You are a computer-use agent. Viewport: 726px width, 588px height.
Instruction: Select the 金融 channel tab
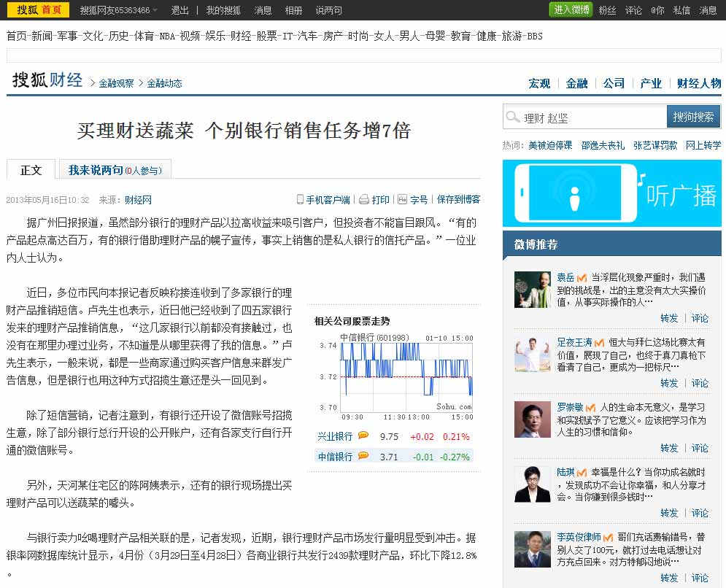click(x=576, y=83)
